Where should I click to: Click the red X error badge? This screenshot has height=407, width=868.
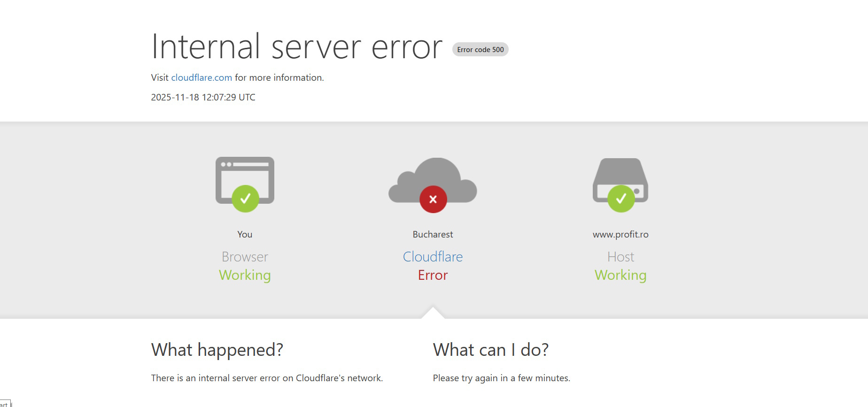(433, 200)
